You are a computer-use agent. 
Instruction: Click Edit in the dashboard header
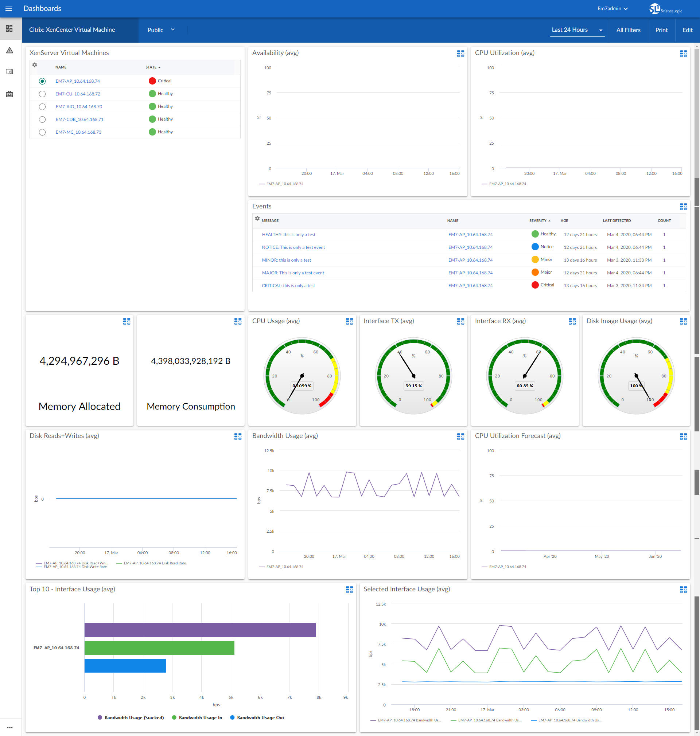pyautogui.click(x=687, y=30)
